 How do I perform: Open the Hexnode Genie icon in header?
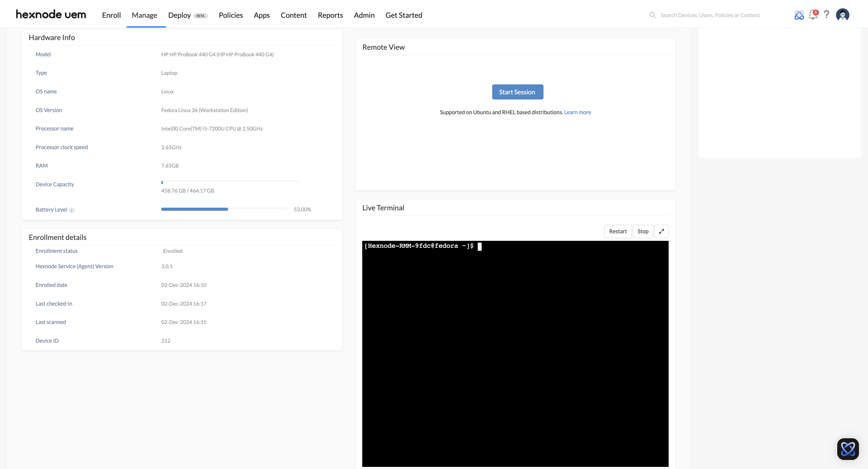pos(799,15)
